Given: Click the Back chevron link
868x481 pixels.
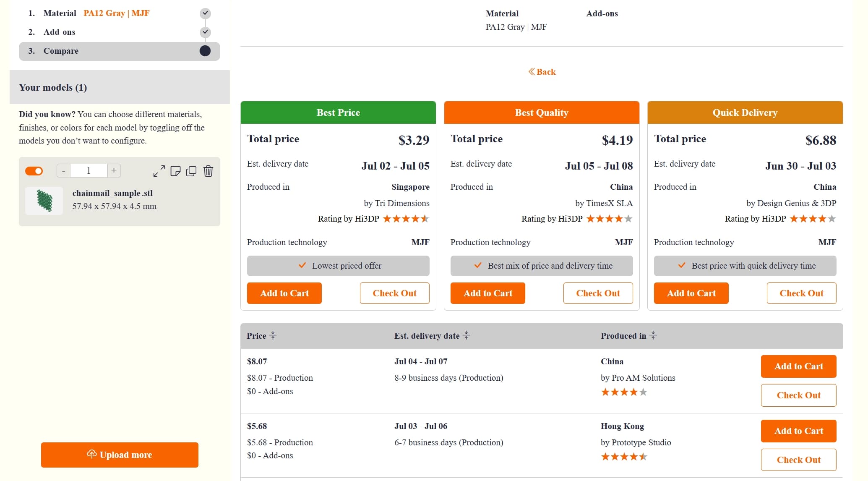Looking at the screenshot, I should point(532,71).
